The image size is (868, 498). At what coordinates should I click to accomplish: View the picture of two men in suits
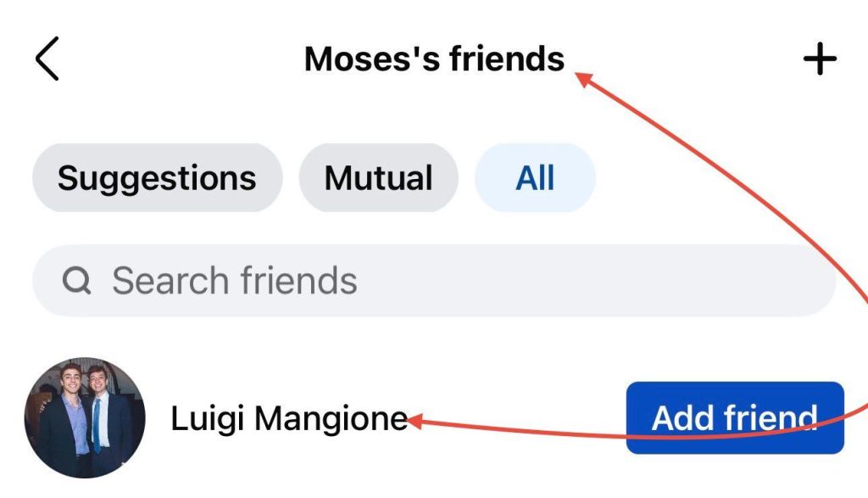tap(85, 418)
